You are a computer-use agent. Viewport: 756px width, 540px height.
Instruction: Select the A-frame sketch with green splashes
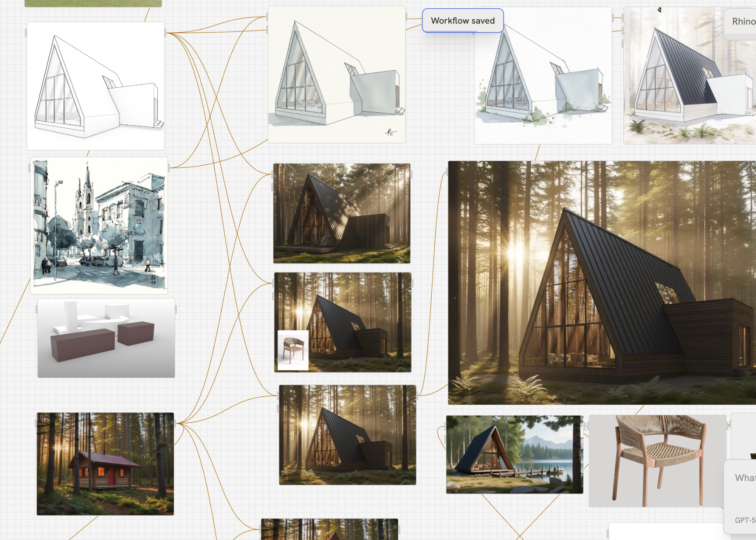click(x=543, y=76)
